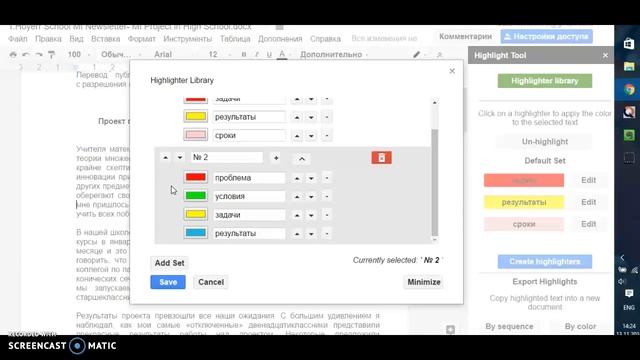Open the Правка menu
The width and height of the screenshot is (640, 360).
click(48, 39)
